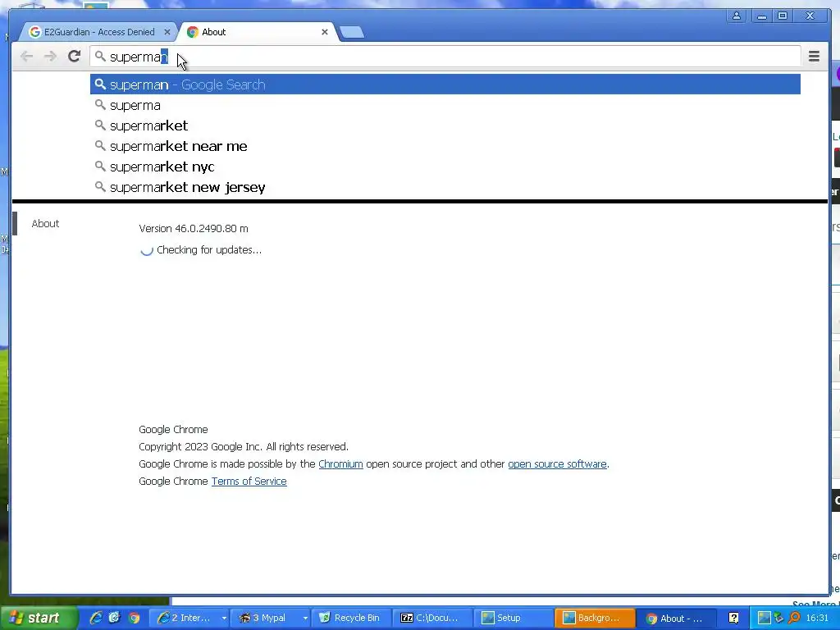Click About in the left sidebar
The image size is (840, 630).
pos(45,223)
